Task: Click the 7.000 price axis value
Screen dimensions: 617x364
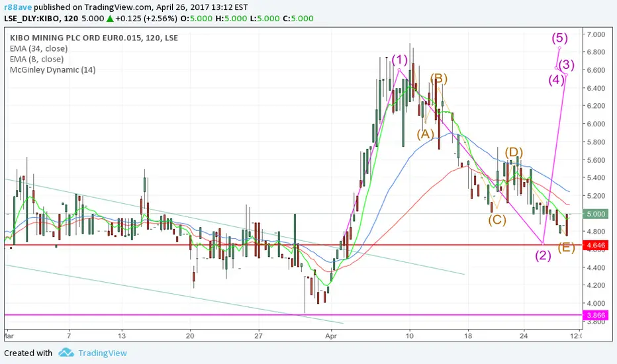Action: tap(596, 34)
